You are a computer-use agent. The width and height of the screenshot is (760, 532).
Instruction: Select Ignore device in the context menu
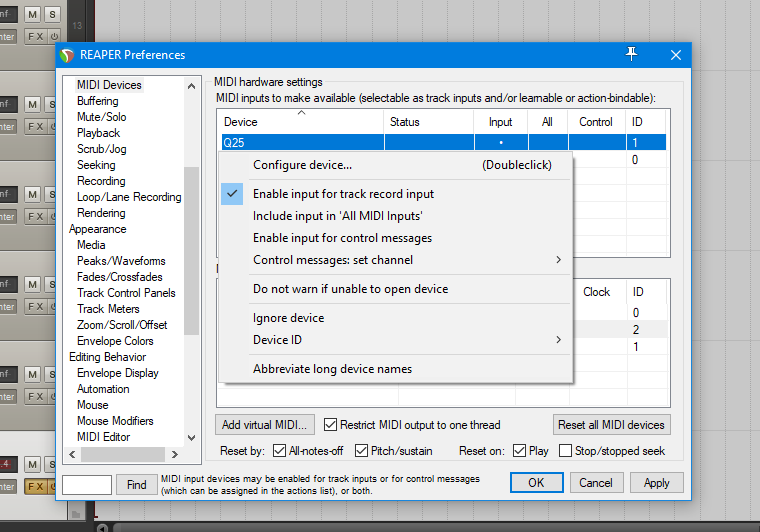tap(288, 318)
